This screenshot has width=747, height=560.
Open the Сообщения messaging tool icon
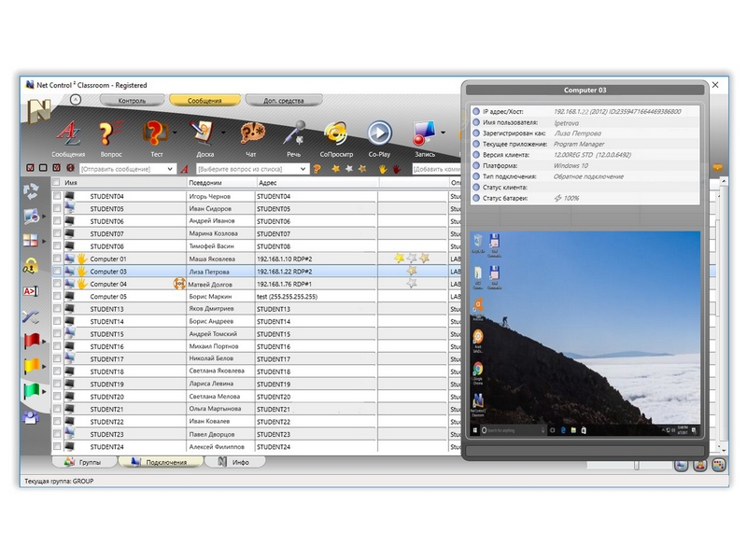(68, 133)
